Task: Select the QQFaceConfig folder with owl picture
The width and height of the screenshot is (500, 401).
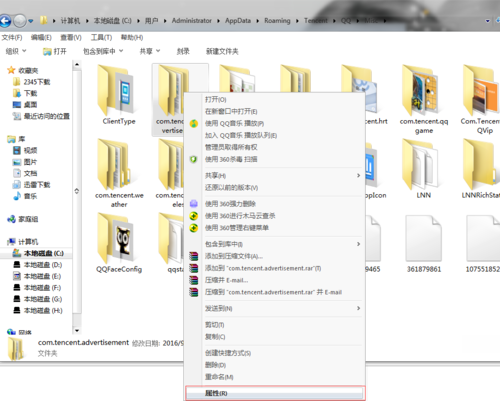Action: [x=115, y=238]
